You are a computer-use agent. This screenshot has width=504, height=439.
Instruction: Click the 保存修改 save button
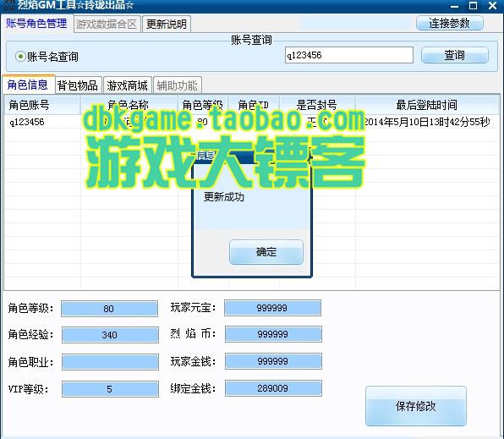pos(415,406)
